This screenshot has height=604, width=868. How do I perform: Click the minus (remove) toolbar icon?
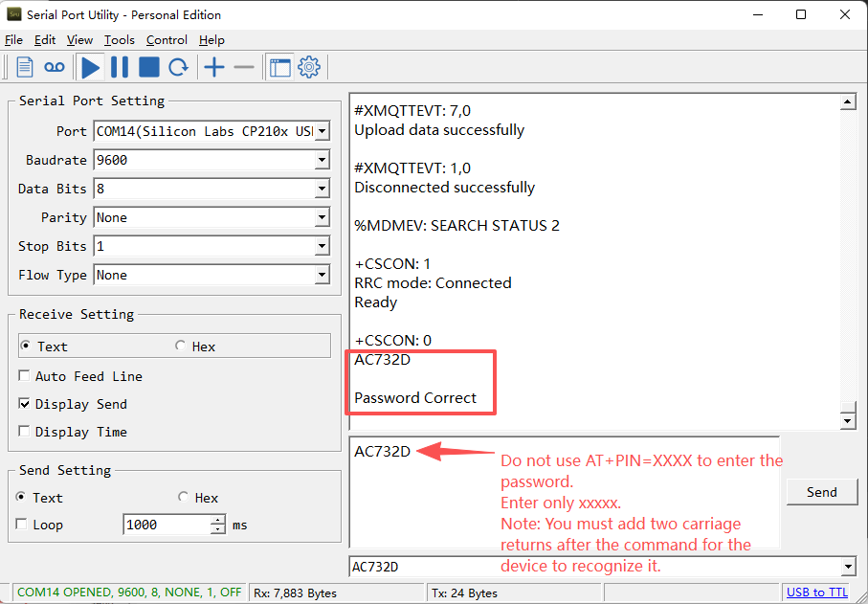click(244, 68)
